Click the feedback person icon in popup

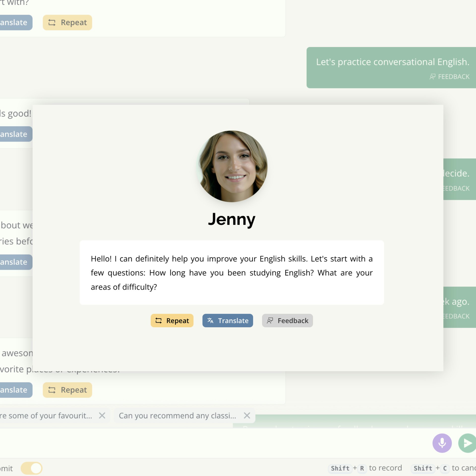pyautogui.click(x=270, y=321)
